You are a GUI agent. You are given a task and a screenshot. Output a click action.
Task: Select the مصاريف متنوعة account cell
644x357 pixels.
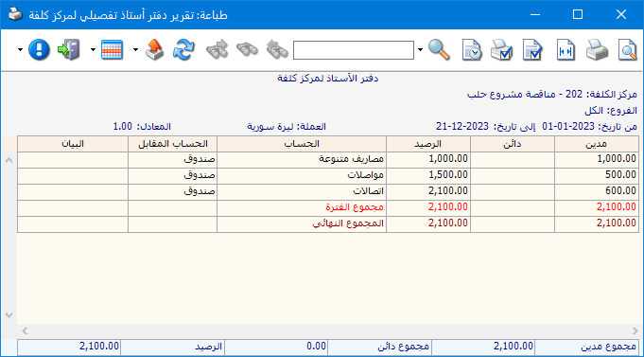(302, 160)
